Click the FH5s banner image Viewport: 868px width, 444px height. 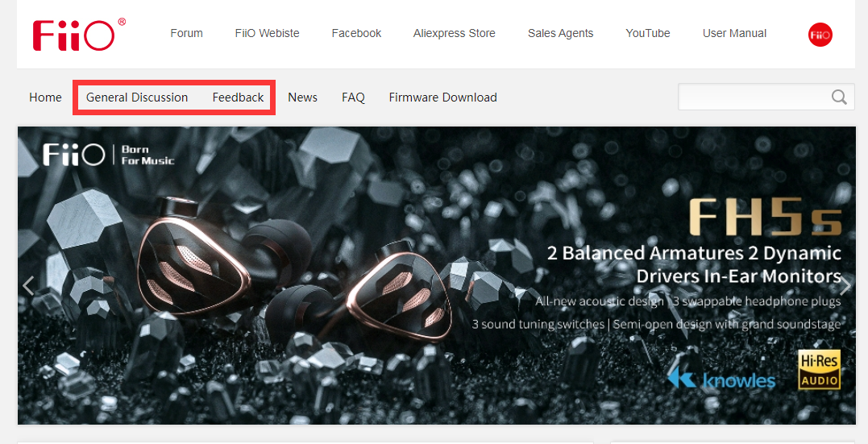[437, 276]
